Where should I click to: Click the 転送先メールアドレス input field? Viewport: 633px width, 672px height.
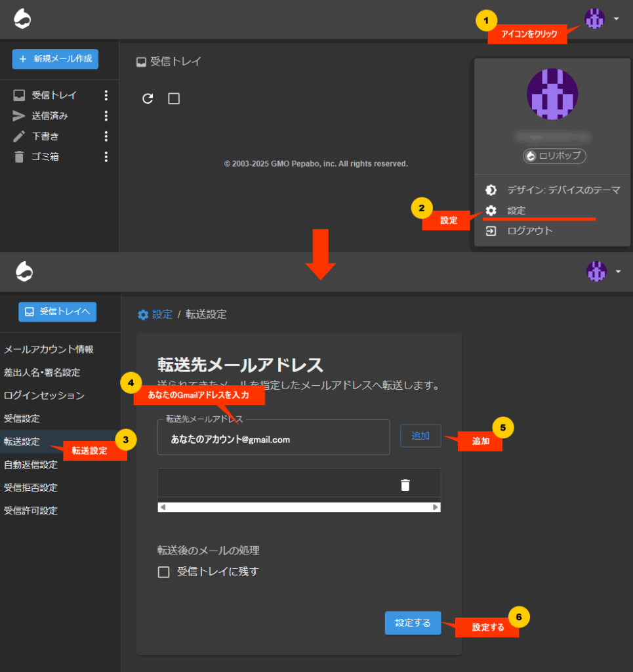click(274, 440)
